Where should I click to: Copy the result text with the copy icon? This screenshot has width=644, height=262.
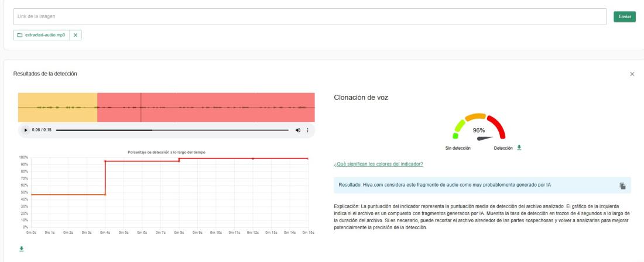623,185
